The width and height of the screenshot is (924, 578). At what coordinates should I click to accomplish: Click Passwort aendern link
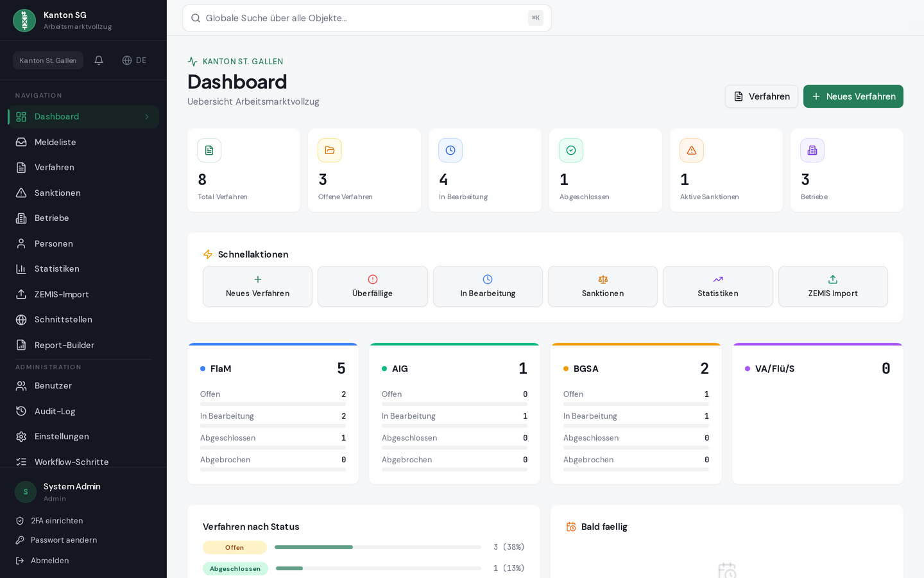[64, 540]
